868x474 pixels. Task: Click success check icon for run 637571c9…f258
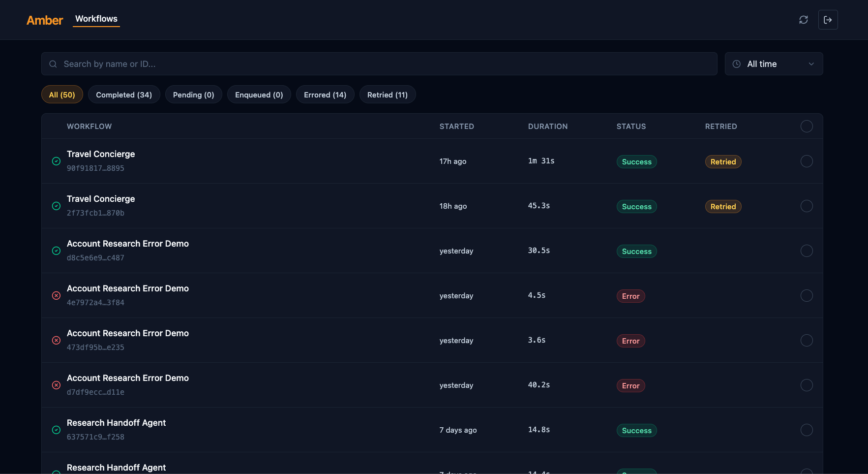[x=57, y=430]
